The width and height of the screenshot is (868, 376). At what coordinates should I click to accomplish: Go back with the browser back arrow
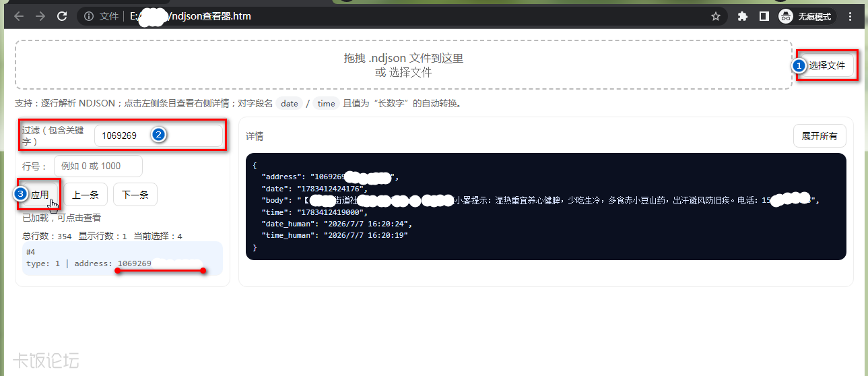pos(19,16)
